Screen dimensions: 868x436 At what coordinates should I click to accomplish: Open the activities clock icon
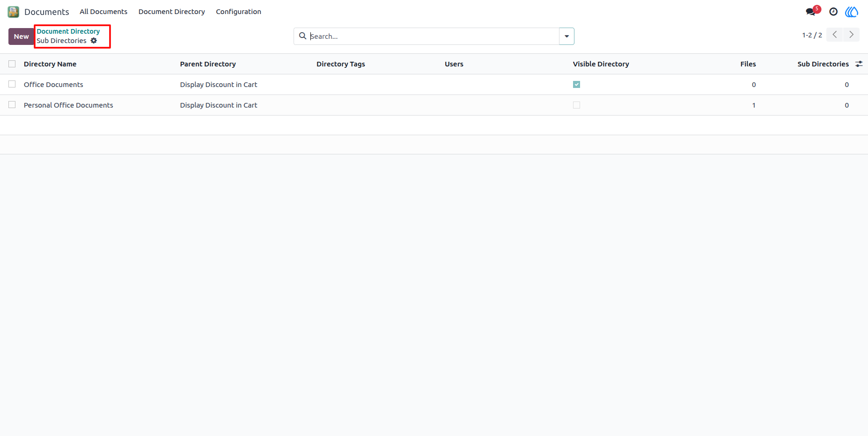[833, 12]
